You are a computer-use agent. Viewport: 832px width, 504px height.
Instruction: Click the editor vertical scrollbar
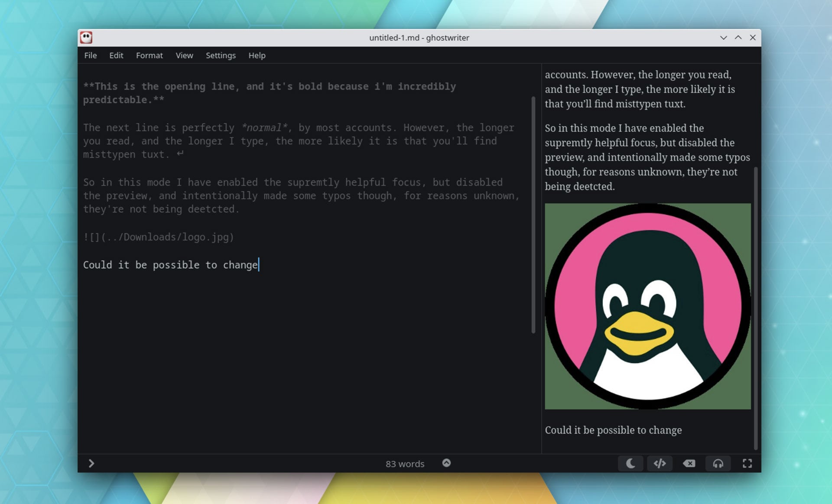(533, 215)
